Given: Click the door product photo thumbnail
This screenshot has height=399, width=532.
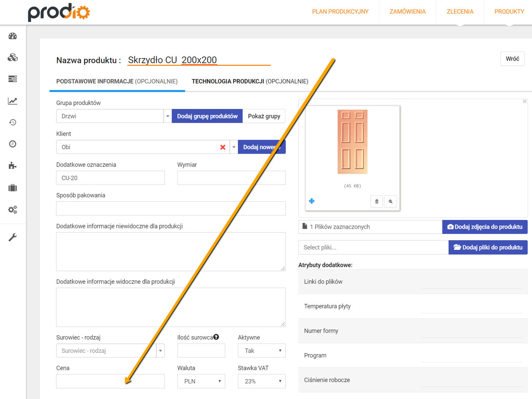Looking at the screenshot, I should [x=352, y=142].
